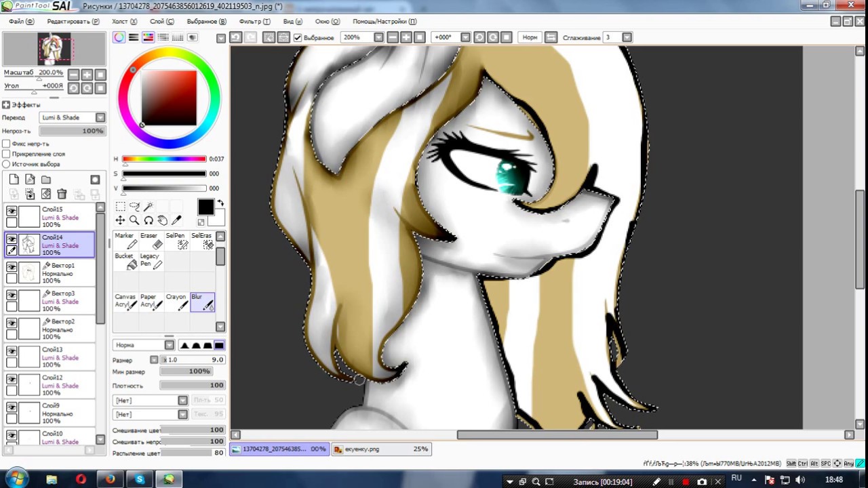Viewport: 868px width, 488px height.
Task: Select the lasso selection tool
Action: (134, 207)
